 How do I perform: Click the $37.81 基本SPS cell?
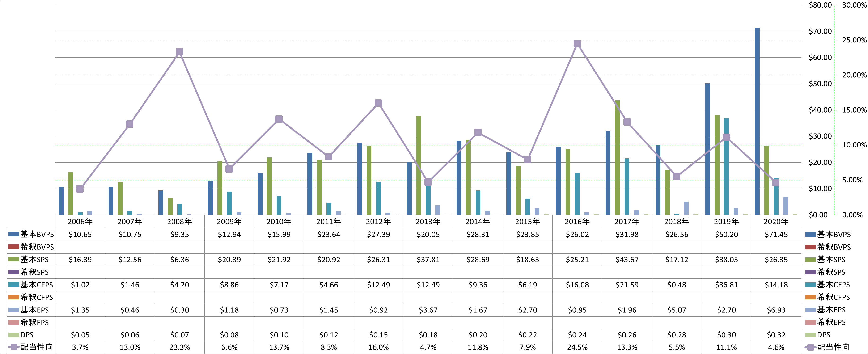428,260
